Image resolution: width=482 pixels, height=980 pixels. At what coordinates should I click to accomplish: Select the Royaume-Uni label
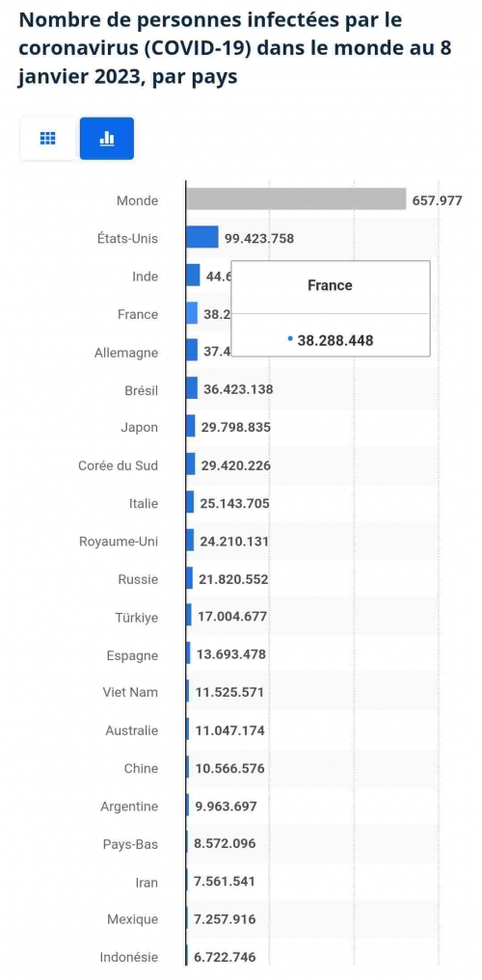coord(119,542)
